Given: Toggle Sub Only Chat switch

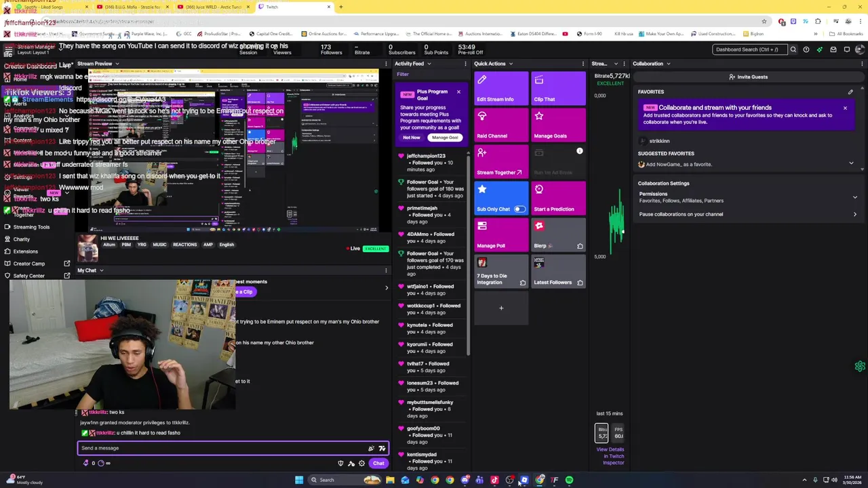Looking at the screenshot, I should tap(519, 209).
